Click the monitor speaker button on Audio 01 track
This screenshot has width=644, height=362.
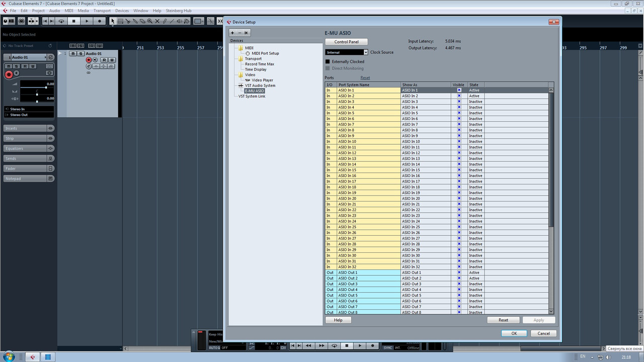point(95,60)
